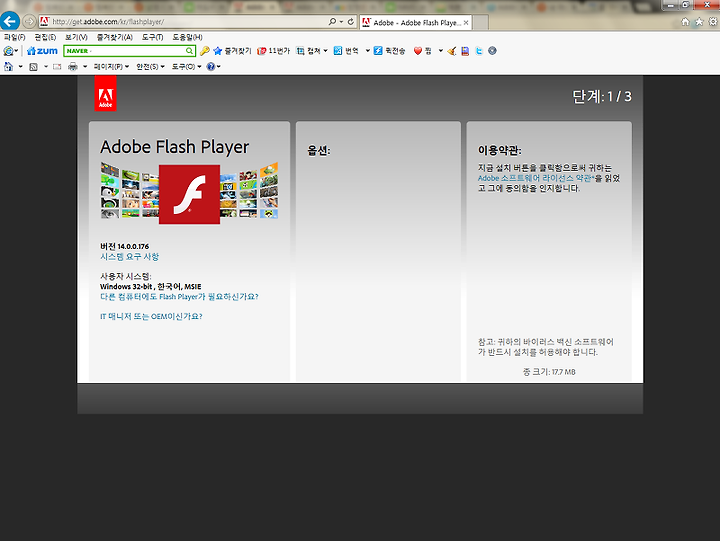This screenshot has height=541, width=720.
Task: Open the 도구(T) menu
Action: [x=152, y=37]
